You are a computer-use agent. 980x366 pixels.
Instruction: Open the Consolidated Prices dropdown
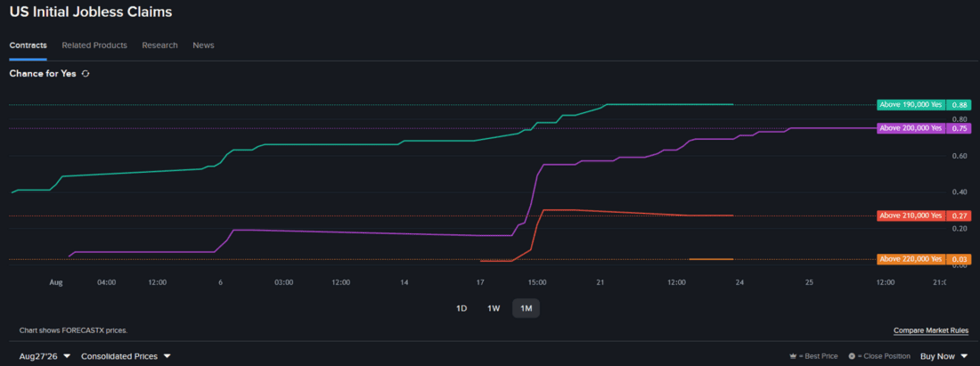click(127, 356)
